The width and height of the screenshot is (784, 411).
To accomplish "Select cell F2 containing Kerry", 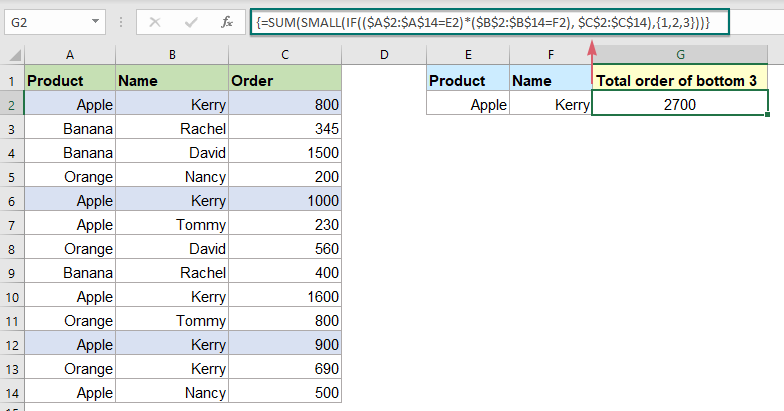I will [551, 103].
